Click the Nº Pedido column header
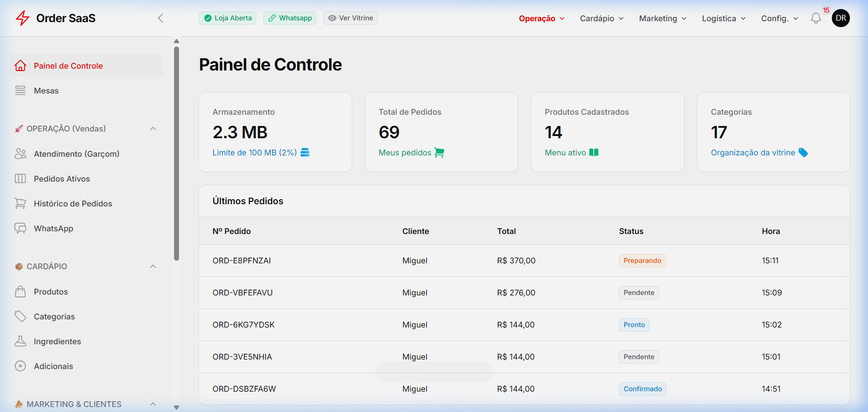Screen dimensions: 868x412 231,231
